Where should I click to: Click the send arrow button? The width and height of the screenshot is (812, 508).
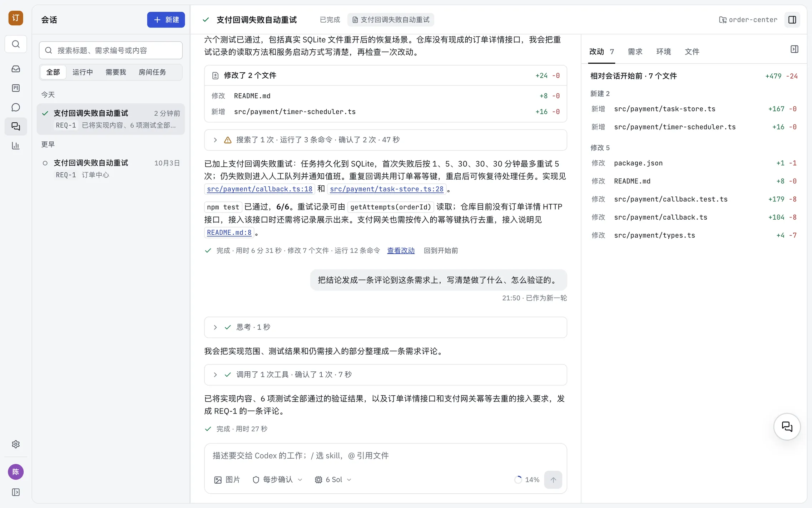(x=553, y=480)
